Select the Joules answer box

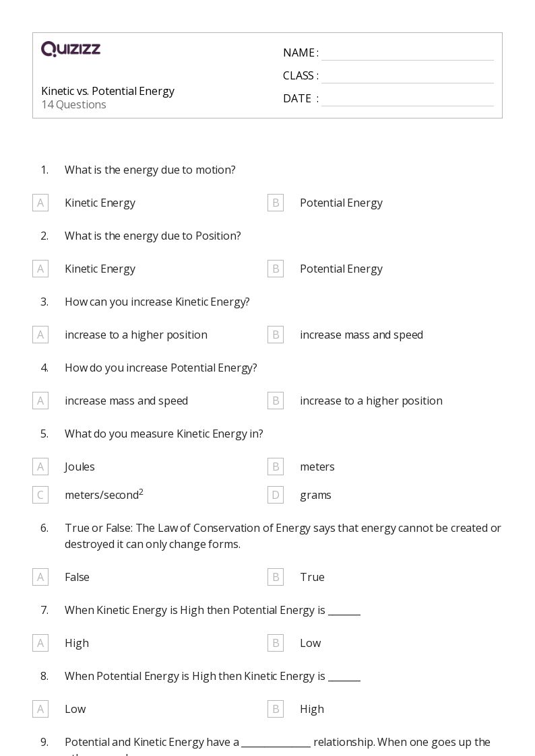40,467
